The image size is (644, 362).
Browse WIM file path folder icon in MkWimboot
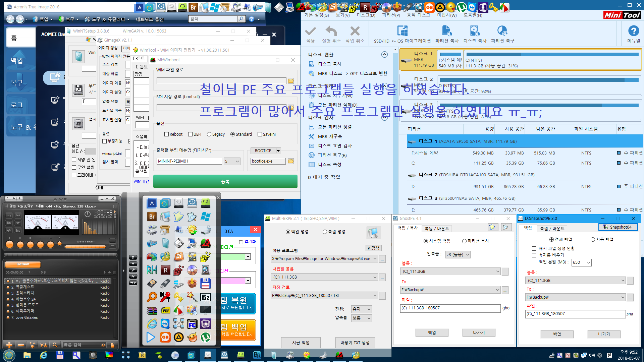291,81
